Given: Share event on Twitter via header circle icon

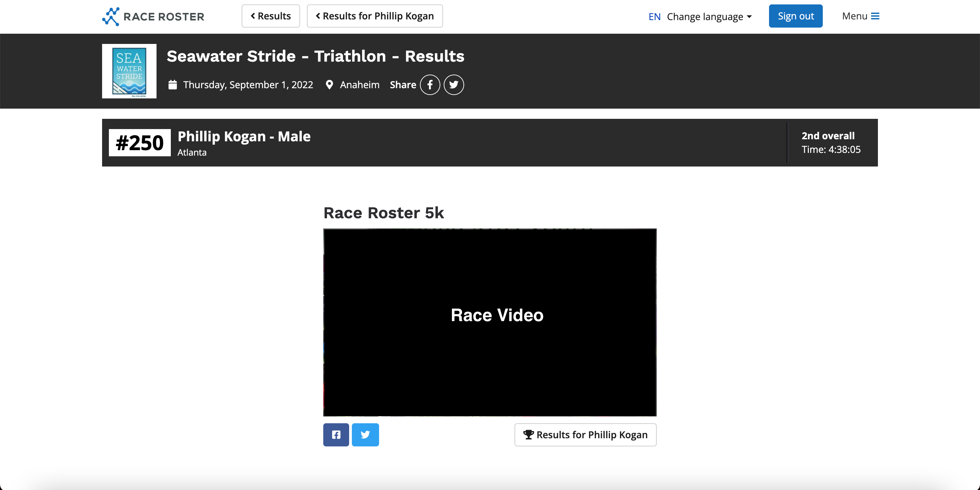Looking at the screenshot, I should tap(454, 84).
